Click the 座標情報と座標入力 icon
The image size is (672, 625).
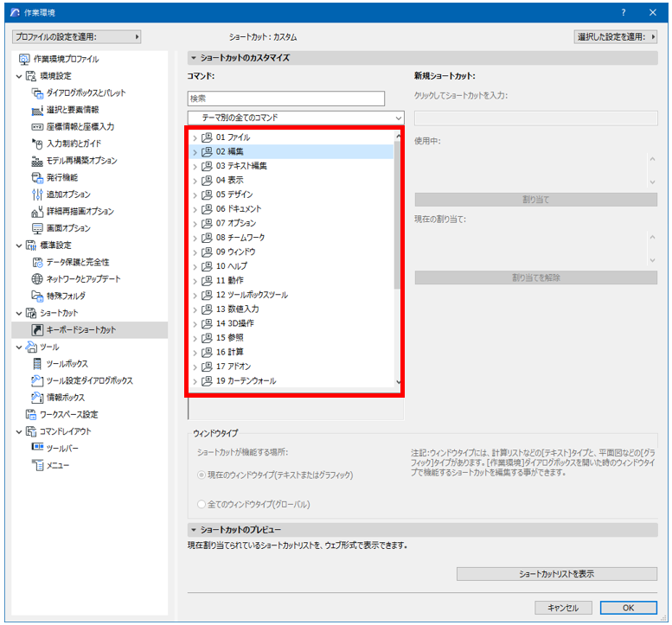(38, 127)
